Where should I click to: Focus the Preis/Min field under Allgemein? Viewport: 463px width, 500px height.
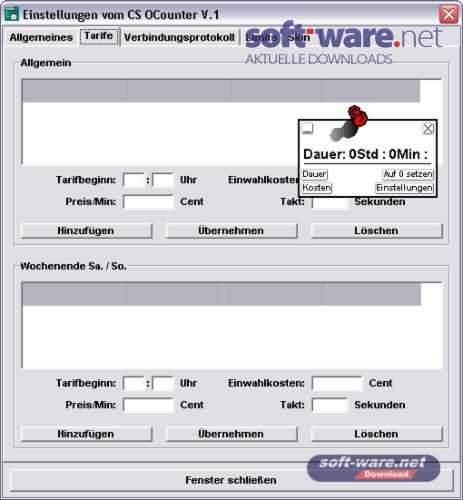pos(148,202)
